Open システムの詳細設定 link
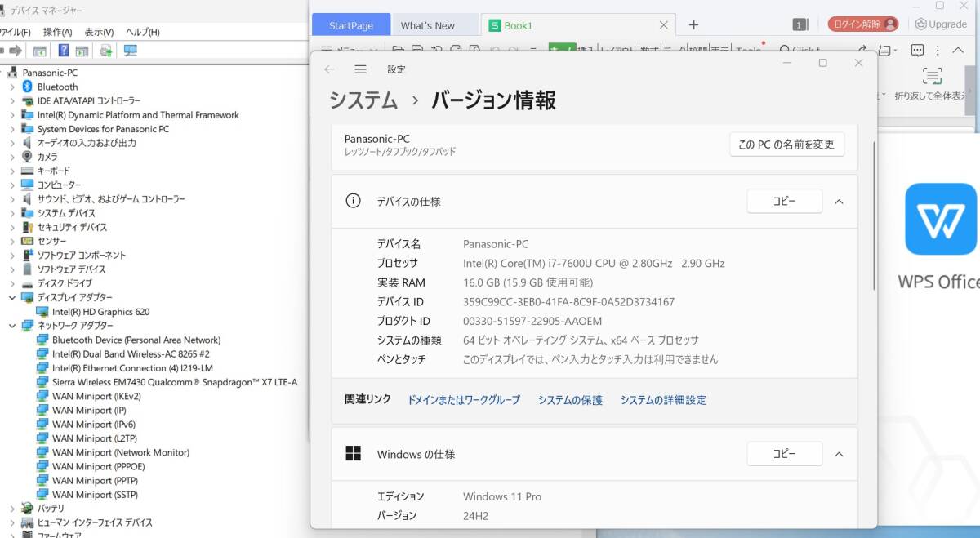The width and height of the screenshot is (980, 538). (x=663, y=400)
